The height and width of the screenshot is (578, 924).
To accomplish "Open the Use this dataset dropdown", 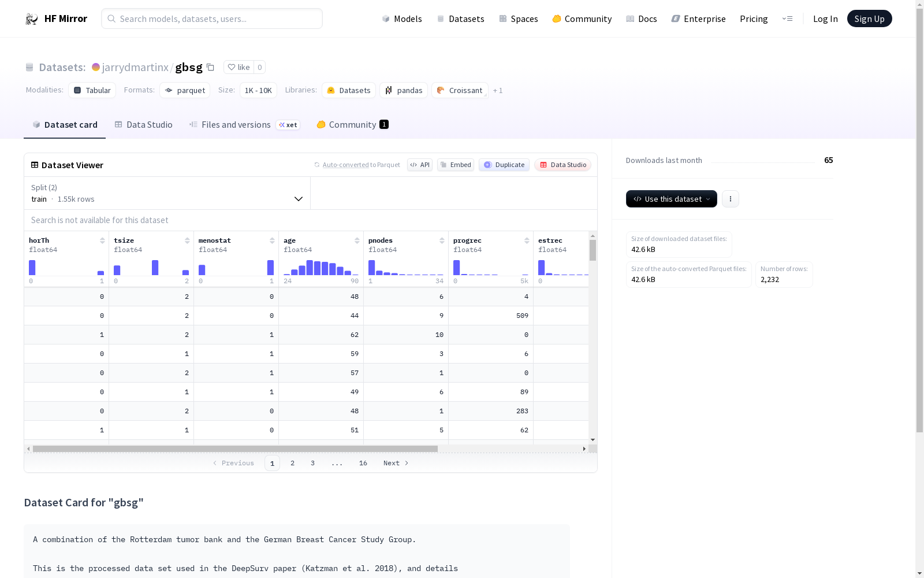I will point(671,199).
